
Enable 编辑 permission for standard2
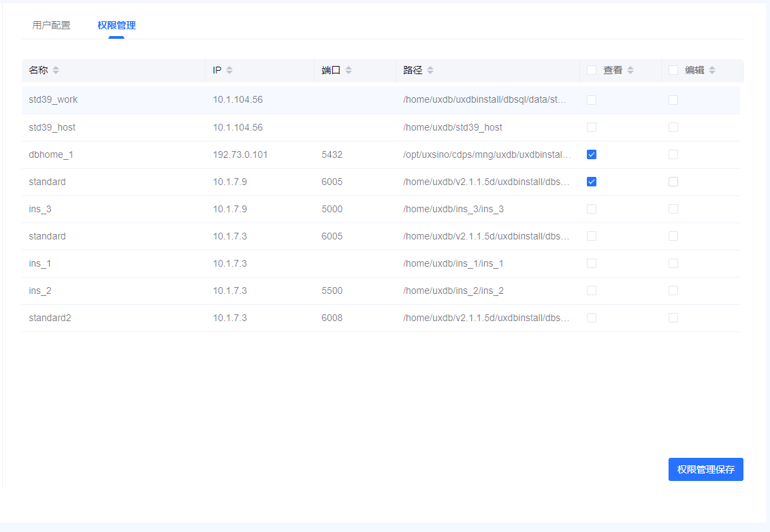pyautogui.click(x=673, y=318)
